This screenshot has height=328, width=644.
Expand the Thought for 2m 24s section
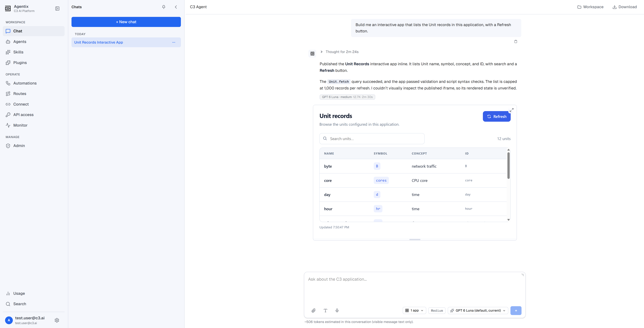339,52
